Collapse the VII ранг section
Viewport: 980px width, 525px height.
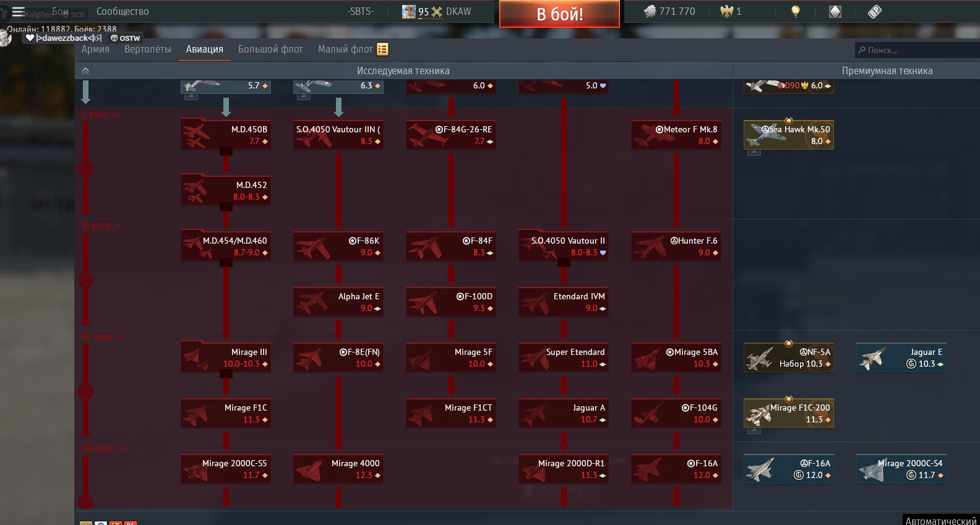pyautogui.click(x=103, y=337)
